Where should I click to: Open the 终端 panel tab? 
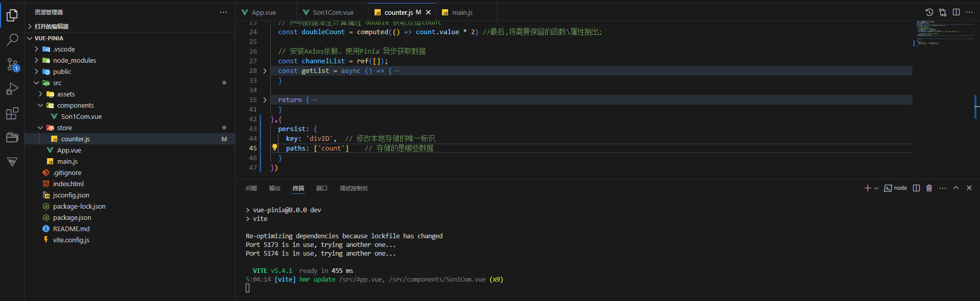[x=298, y=188]
